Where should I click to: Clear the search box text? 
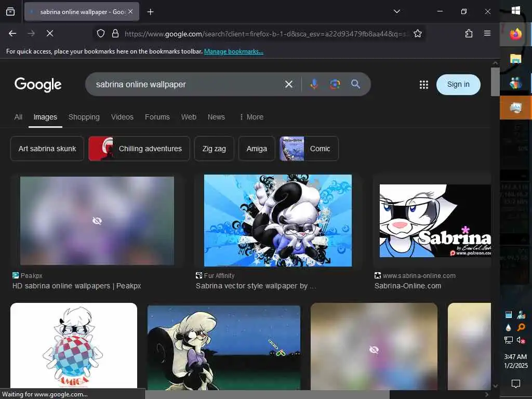(x=289, y=84)
